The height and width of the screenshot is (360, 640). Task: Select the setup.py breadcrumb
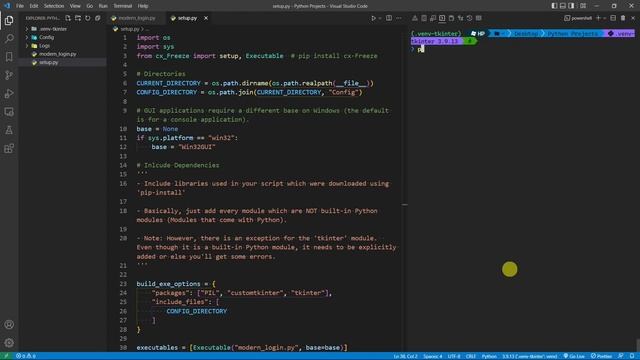point(130,29)
